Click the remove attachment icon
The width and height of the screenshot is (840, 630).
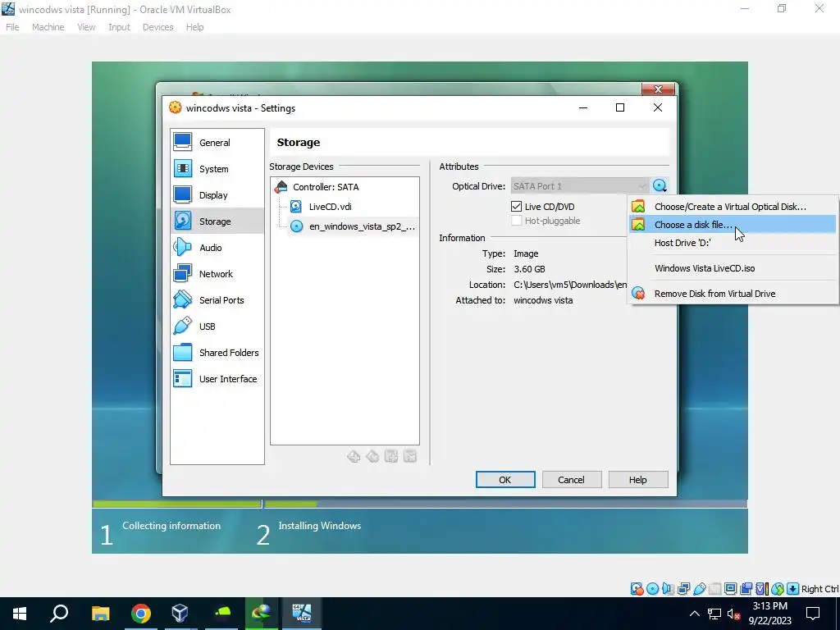410,456
